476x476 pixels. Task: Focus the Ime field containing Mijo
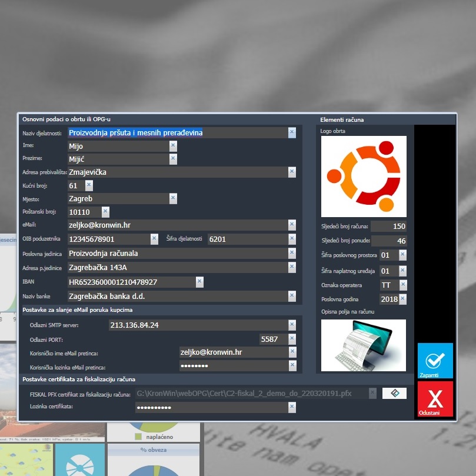[118, 146]
